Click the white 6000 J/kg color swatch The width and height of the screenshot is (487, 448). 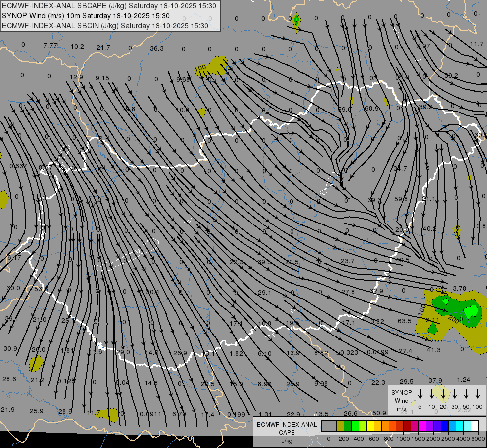tap(475, 426)
